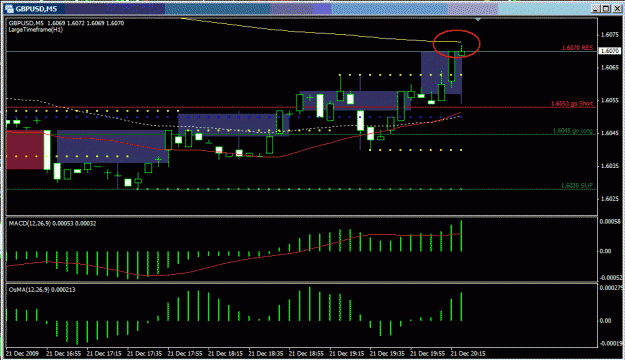Click the 1.6065 price scale value

[610, 67]
